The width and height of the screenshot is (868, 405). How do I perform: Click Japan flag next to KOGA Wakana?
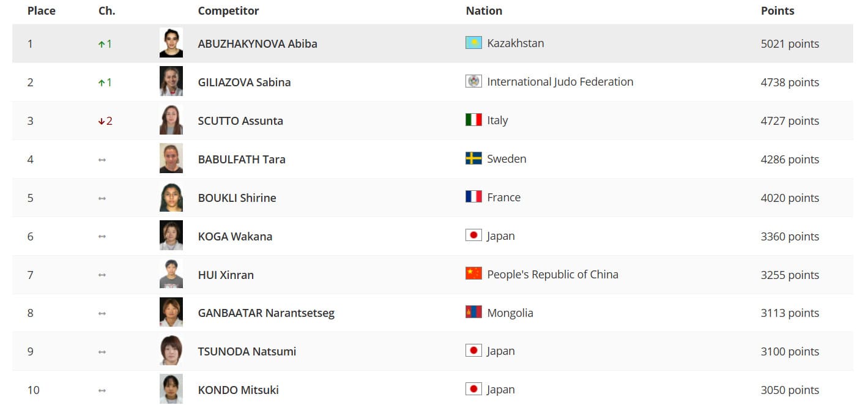click(x=473, y=235)
